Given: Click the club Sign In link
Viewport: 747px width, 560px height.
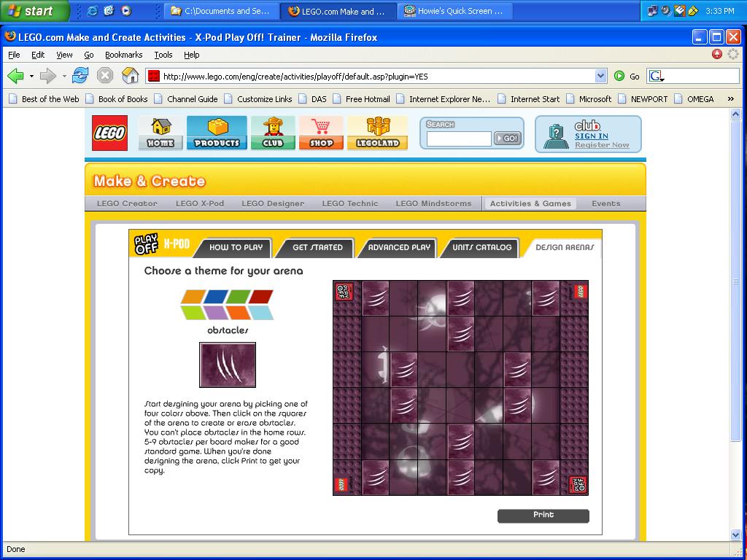Looking at the screenshot, I should coord(591,136).
